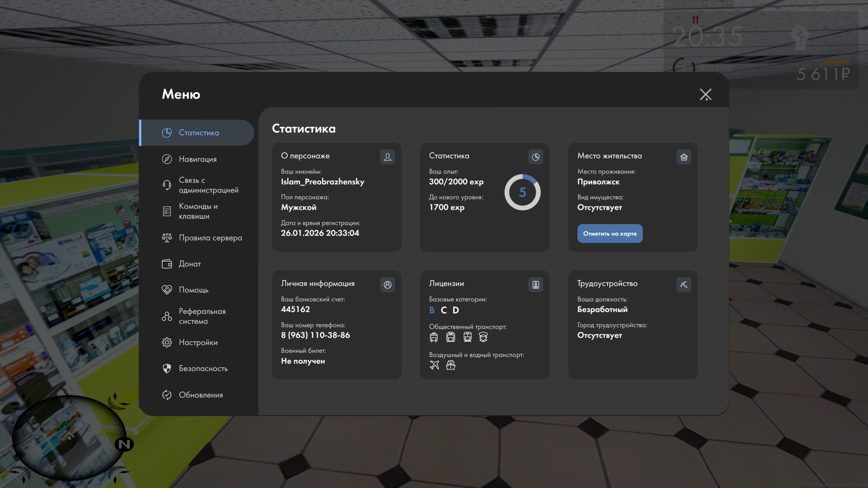The height and width of the screenshot is (488, 868).
Task: Click the profile icon in О персонаже card
Action: click(x=387, y=157)
